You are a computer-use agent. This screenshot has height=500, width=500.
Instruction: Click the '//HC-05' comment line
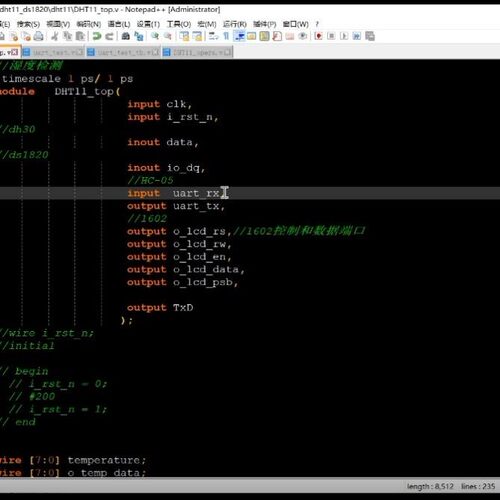[150, 180]
